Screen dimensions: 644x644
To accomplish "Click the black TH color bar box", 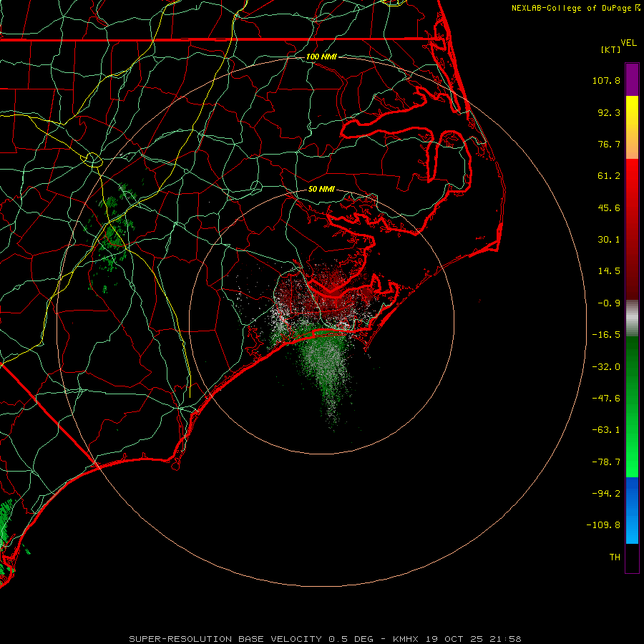I will coord(632,557).
